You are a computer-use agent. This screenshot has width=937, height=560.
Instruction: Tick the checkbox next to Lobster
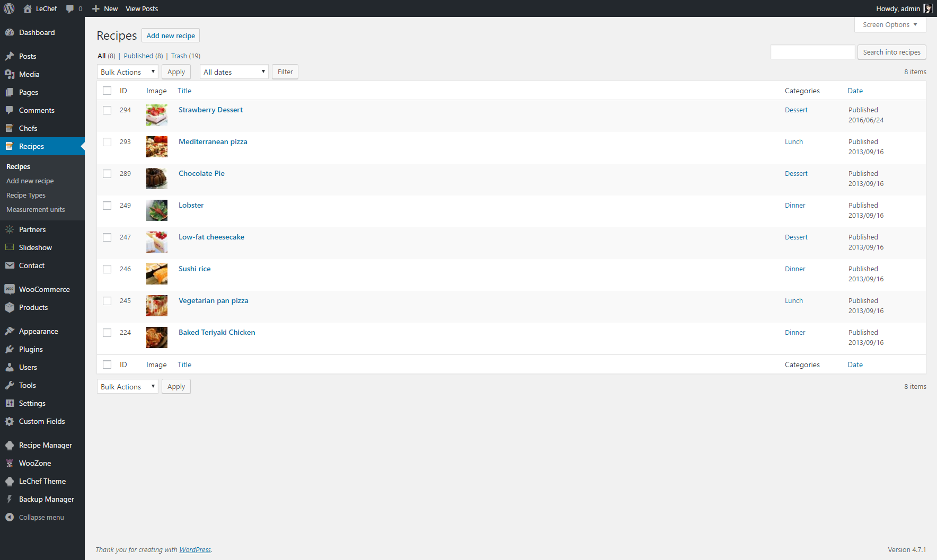click(107, 206)
